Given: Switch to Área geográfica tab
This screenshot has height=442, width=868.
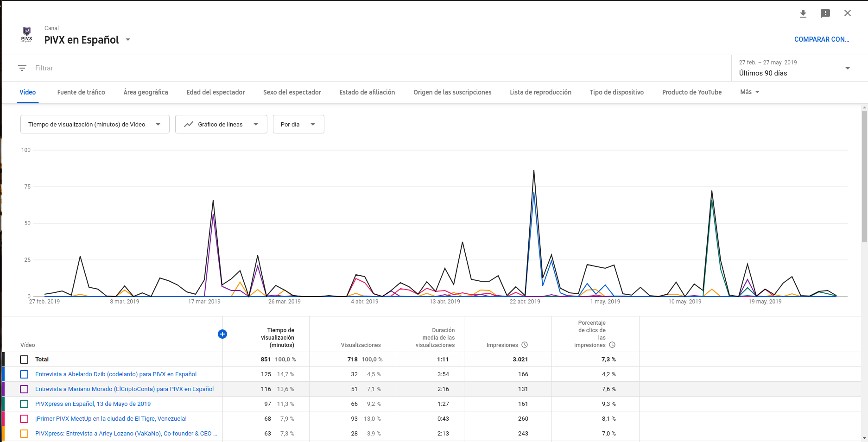Looking at the screenshot, I should (146, 92).
